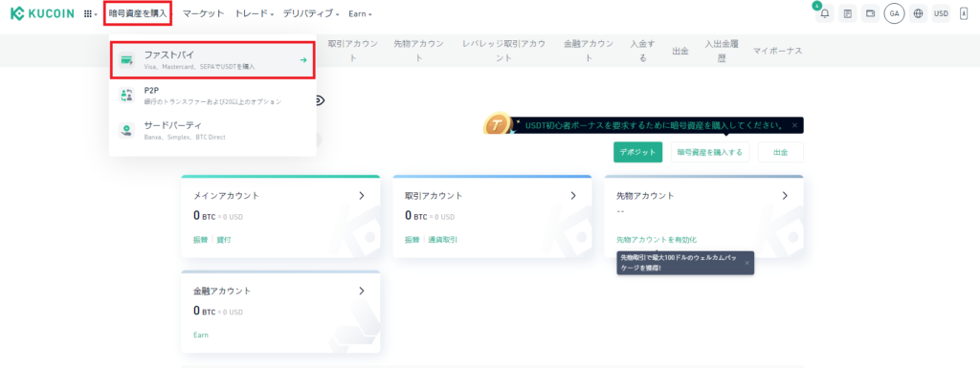This screenshot has height=368, width=980.
Task: Click the P2P transfer icon
Action: tap(126, 95)
